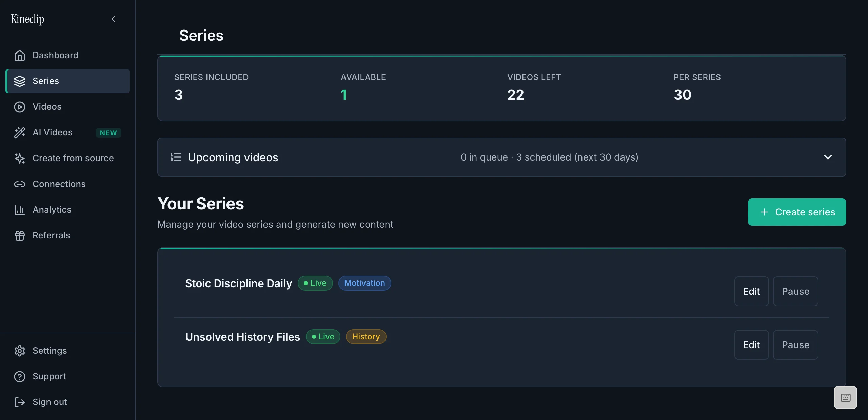Navigate to Connections
This screenshot has height=420, width=868.
67,184
